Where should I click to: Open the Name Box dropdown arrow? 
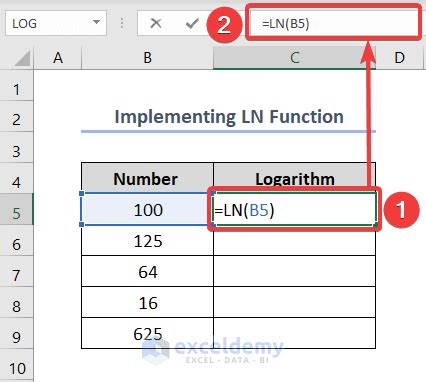[96, 22]
